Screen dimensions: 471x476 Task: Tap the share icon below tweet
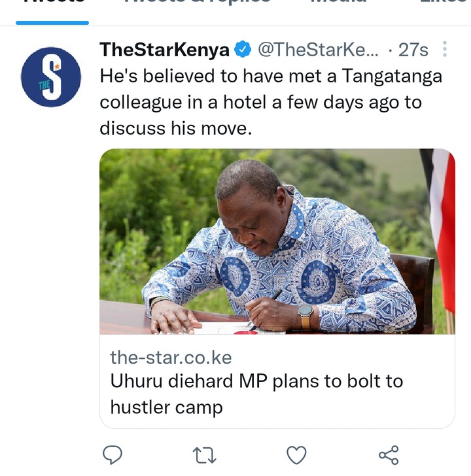pos(389,455)
